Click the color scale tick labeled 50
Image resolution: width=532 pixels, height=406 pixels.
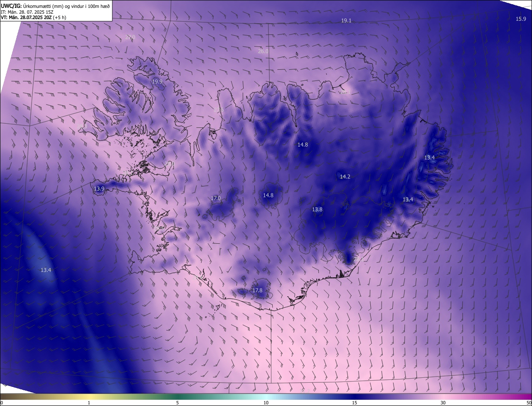(x=529, y=403)
